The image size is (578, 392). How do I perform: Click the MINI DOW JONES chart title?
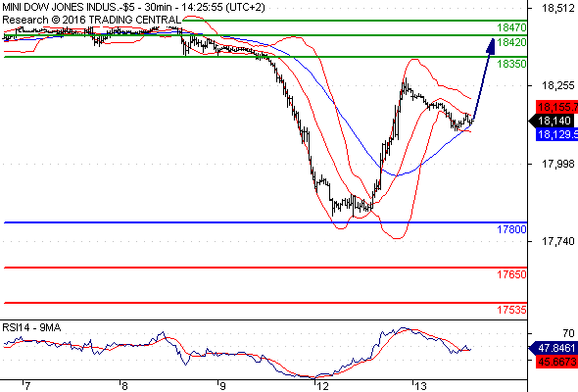133,7
